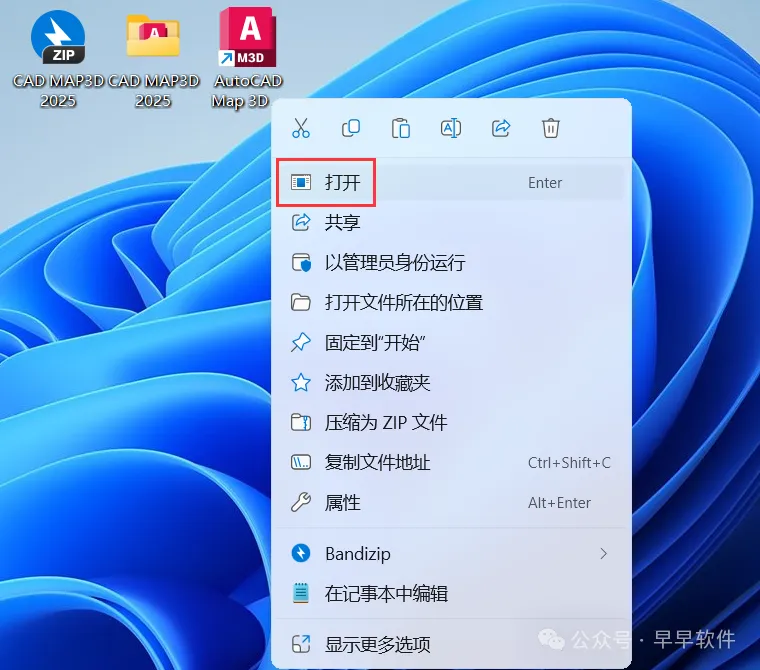This screenshot has height=670, width=760.
Task: Click the Cut scissors icon
Action: (301, 128)
